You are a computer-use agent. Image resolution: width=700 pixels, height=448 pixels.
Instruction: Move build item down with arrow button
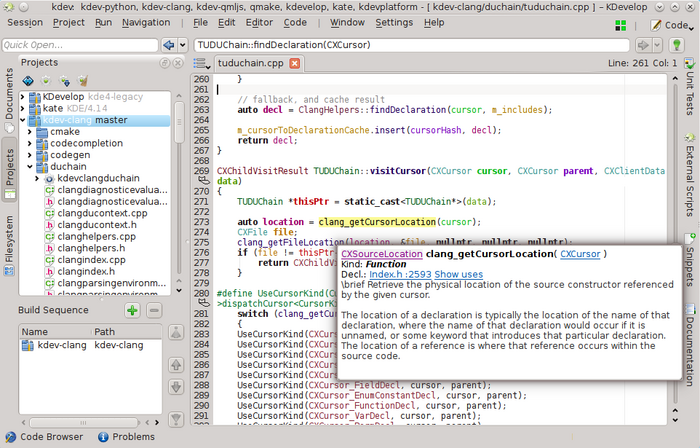pyautogui.click(x=176, y=386)
